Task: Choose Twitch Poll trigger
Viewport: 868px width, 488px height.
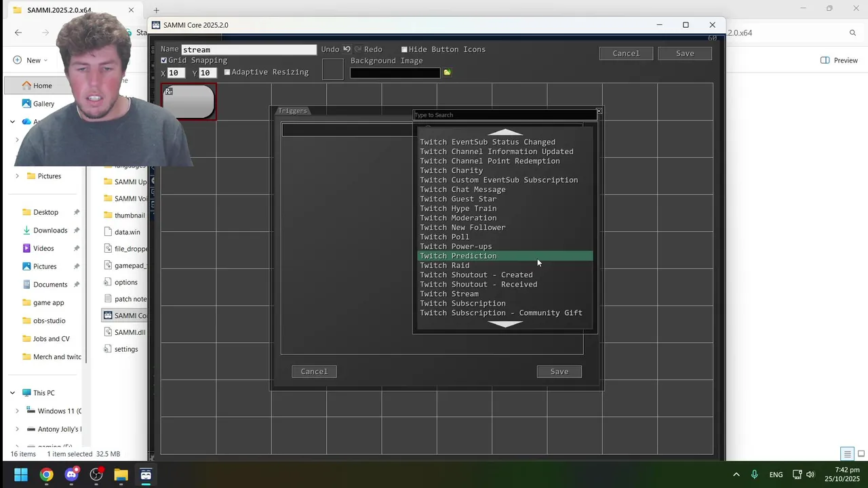Action: (505, 237)
